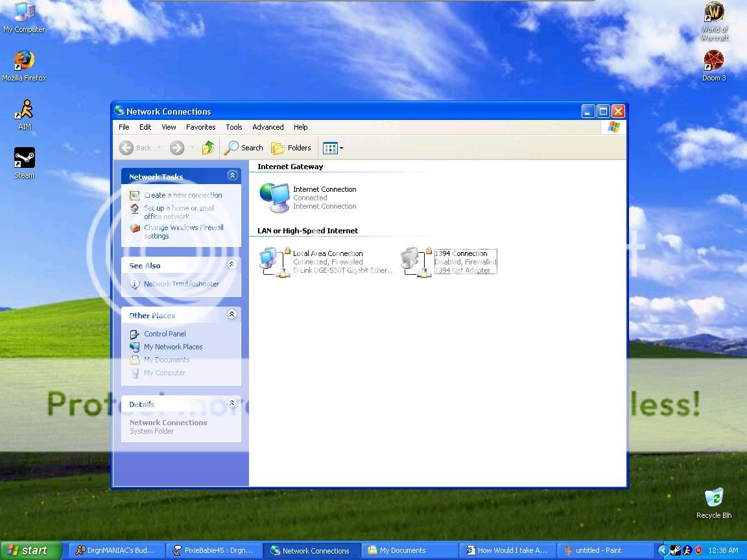Click the Back arrow toolbar button
Viewport: 747px width, 560px height.
tap(136, 148)
